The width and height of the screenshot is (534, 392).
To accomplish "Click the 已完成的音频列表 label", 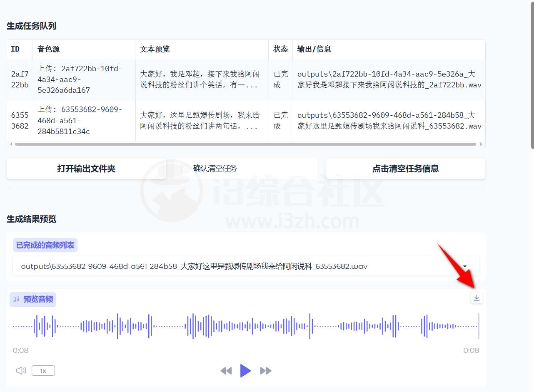I will point(45,245).
